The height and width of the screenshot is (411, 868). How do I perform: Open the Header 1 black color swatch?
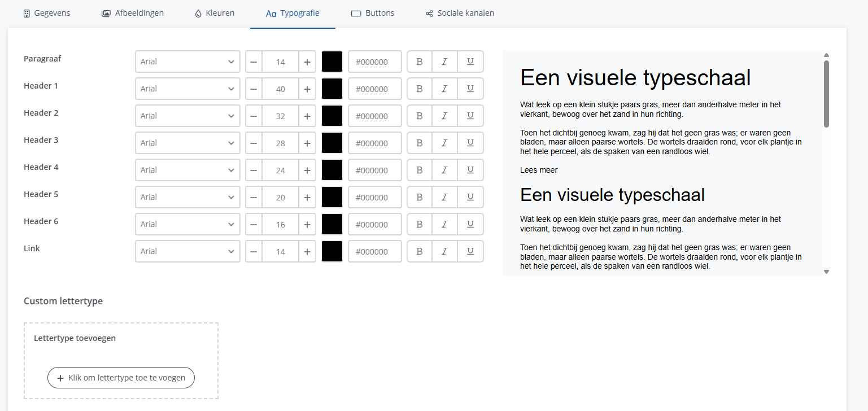coord(332,89)
